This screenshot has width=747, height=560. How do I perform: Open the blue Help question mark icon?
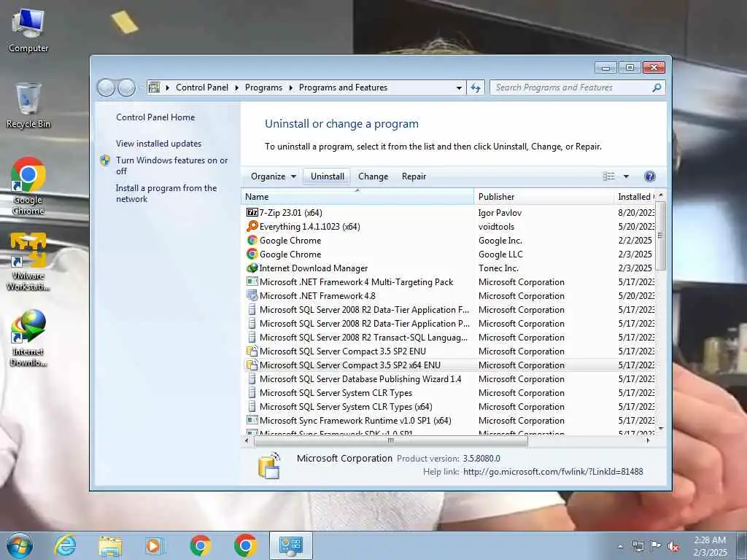pyautogui.click(x=649, y=176)
